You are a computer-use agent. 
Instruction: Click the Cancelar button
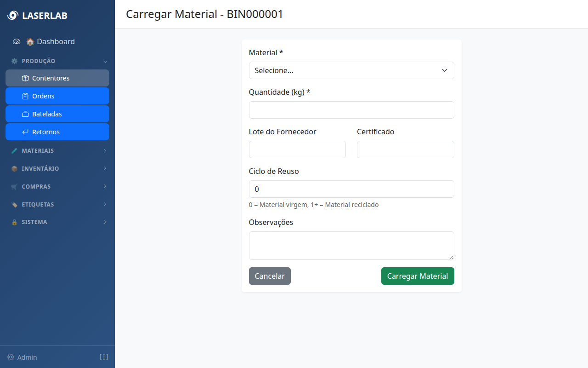click(x=270, y=276)
